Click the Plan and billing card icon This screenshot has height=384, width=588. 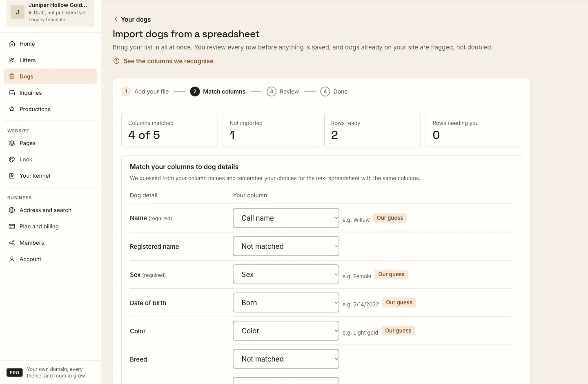(x=12, y=226)
